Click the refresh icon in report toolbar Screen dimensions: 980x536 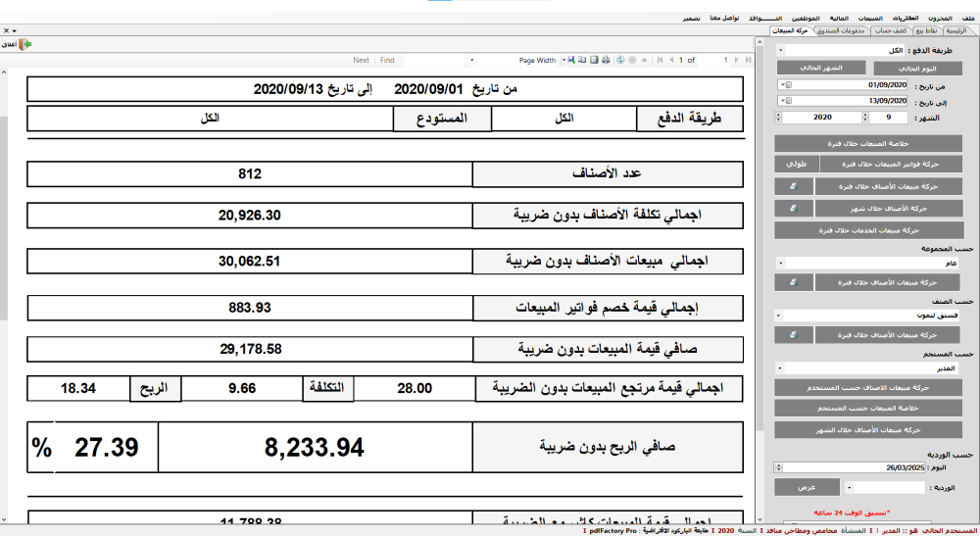tap(621, 60)
